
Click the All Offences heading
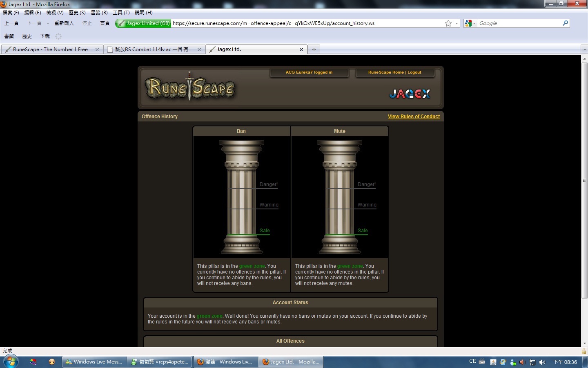click(290, 341)
